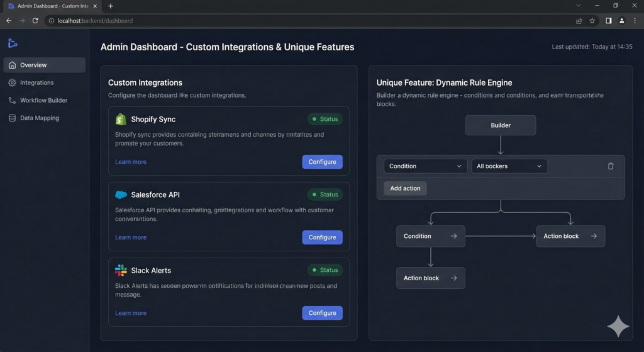Click the browser forward arrow
Screen dimensions: 644x352
coord(22,21)
